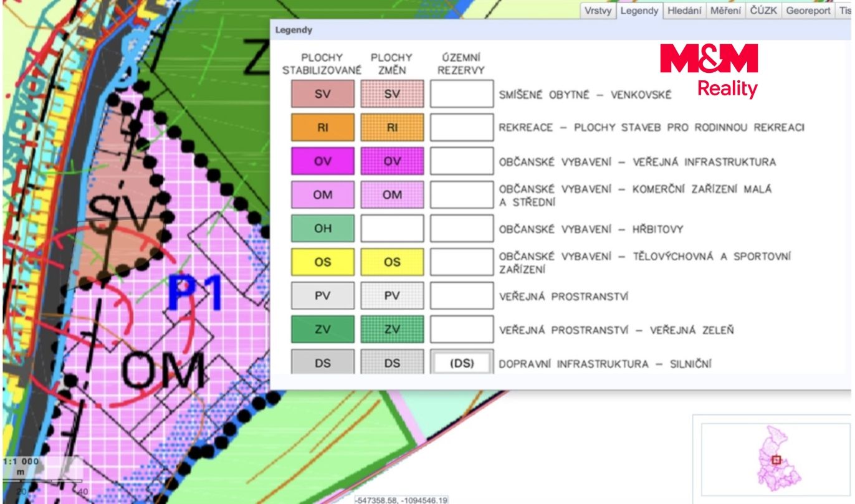This screenshot has height=504, width=855.
Task: Click the stabilized SV color swatch
Action: click(x=323, y=94)
